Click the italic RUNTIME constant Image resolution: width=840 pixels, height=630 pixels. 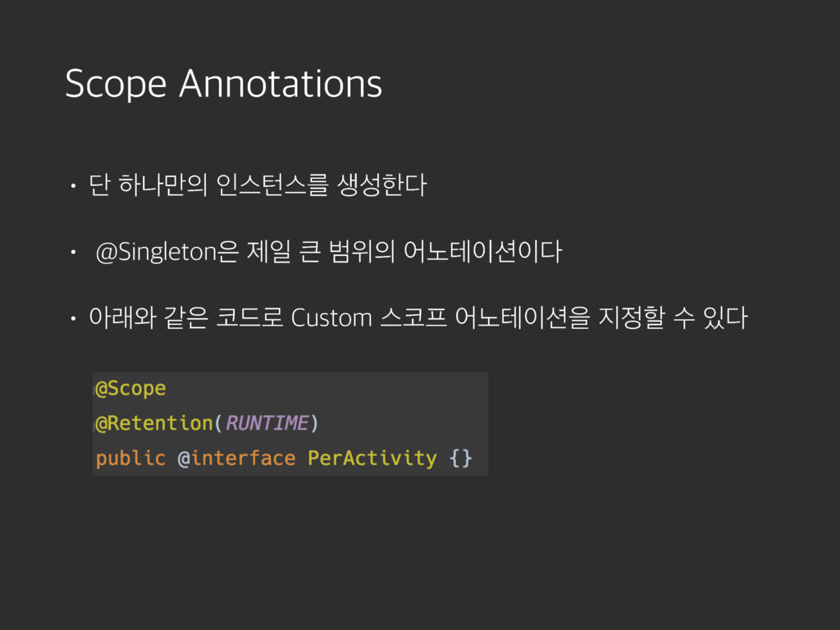[x=267, y=423]
